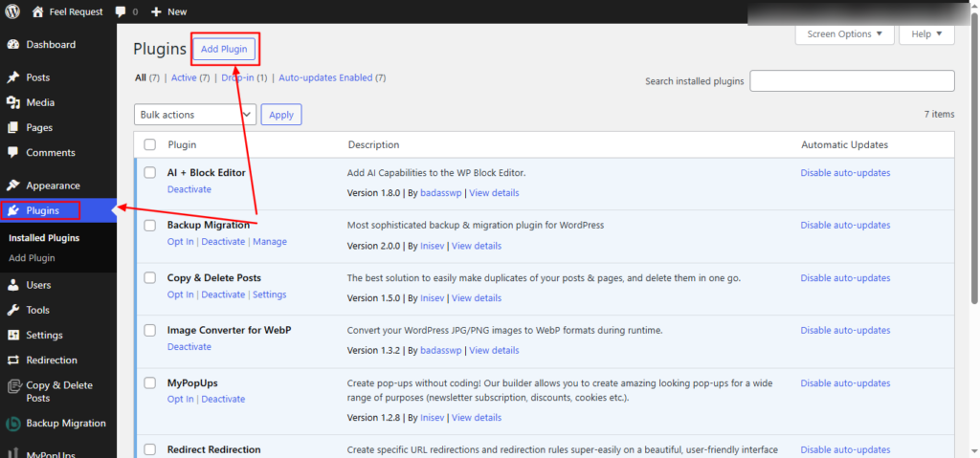Image resolution: width=980 pixels, height=458 pixels.
Task: Filter plugins by the Active tab
Action: (x=184, y=78)
